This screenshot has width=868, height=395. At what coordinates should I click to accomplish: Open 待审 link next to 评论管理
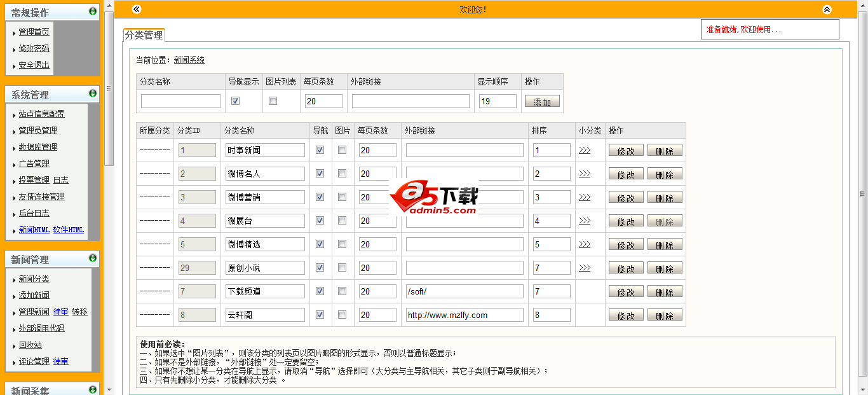tap(61, 361)
